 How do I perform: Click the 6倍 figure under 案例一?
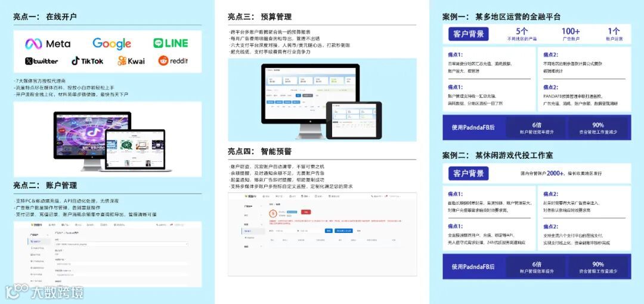[x=537, y=125]
